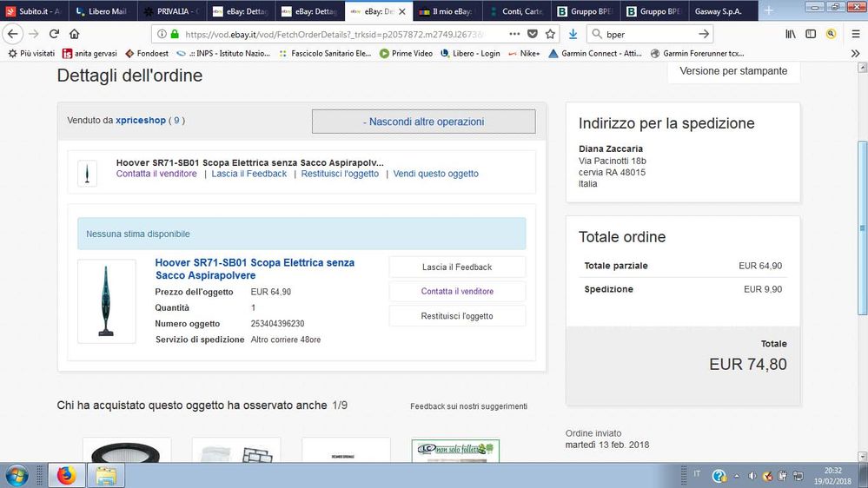
Task: Switch to the Gasway S.p.A. tab
Action: point(722,11)
